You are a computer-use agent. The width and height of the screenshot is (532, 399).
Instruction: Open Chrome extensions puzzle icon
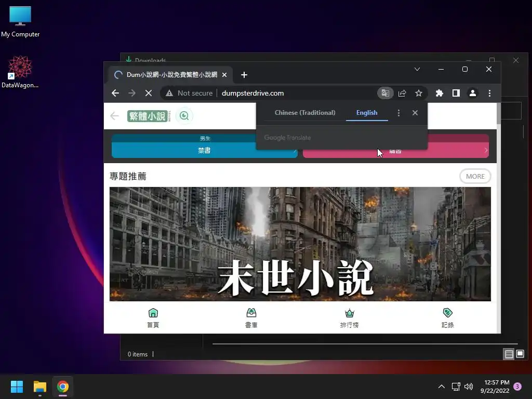tap(440, 93)
